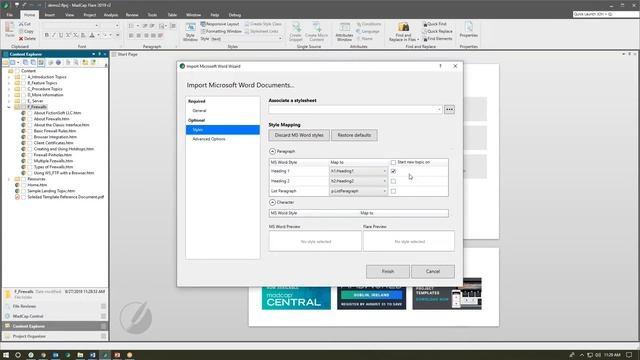Click Discard MS Word styles button
The image size is (640, 360).
coord(299,135)
